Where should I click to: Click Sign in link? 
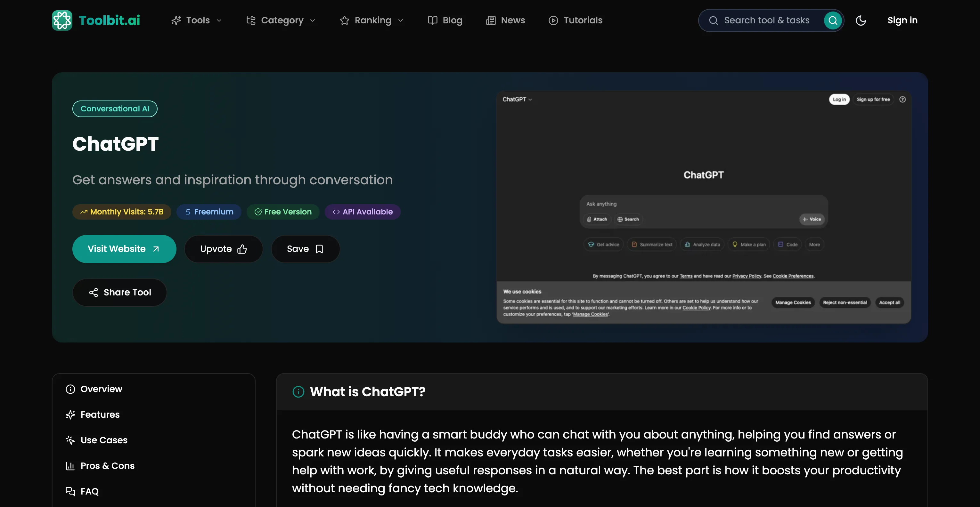click(x=902, y=20)
